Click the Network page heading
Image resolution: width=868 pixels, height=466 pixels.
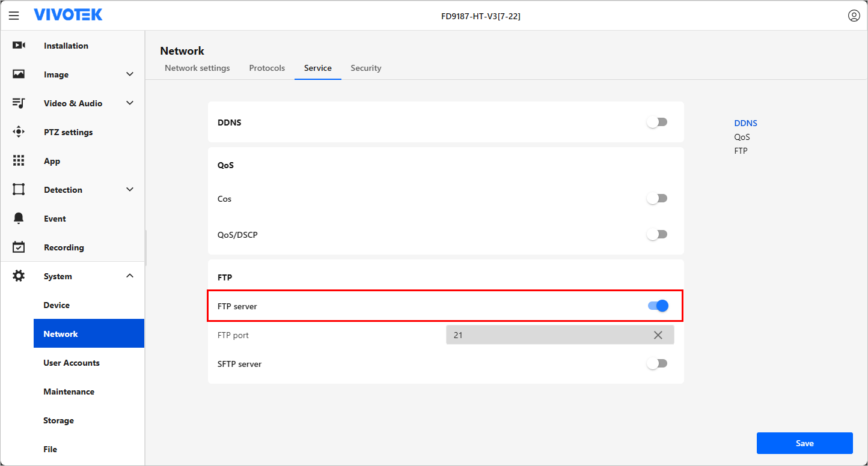(x=182, y=51)
